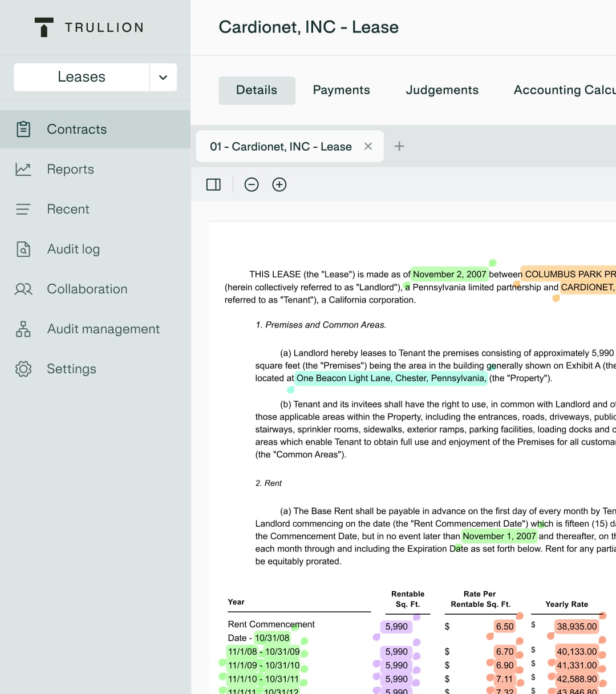
Task: Close the 01 - Cardionet lease tab
Action: (x=368, y=146)
